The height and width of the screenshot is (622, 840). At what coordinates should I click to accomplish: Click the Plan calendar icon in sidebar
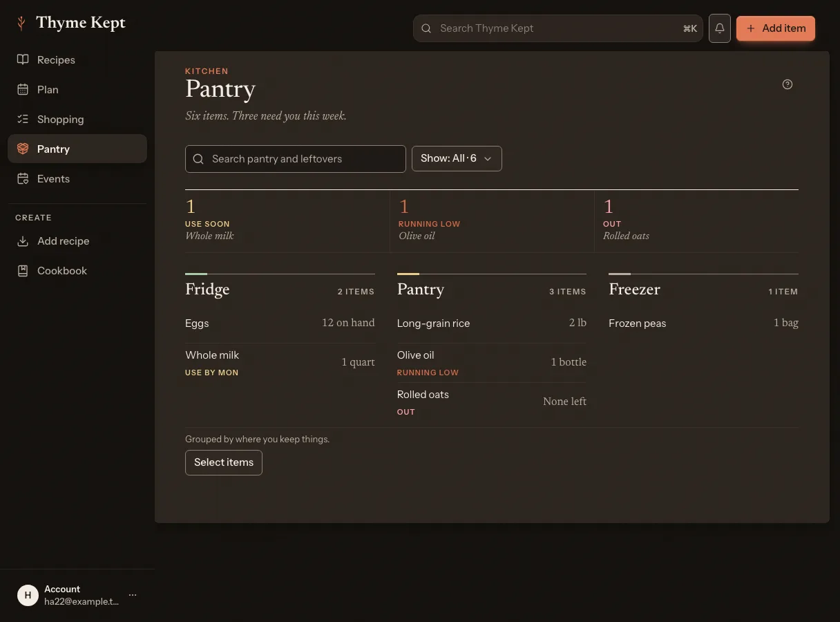coord(23,89)
